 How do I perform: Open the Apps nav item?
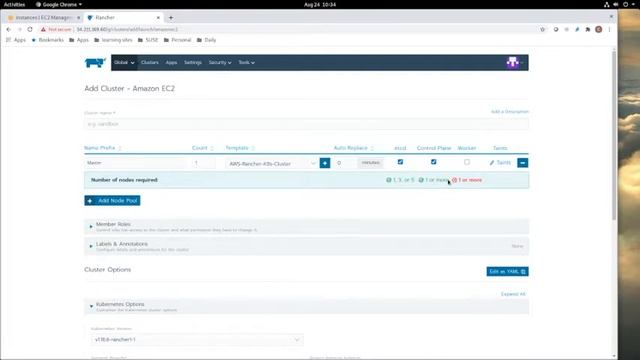pyautogui.click(x=171, y=62)
